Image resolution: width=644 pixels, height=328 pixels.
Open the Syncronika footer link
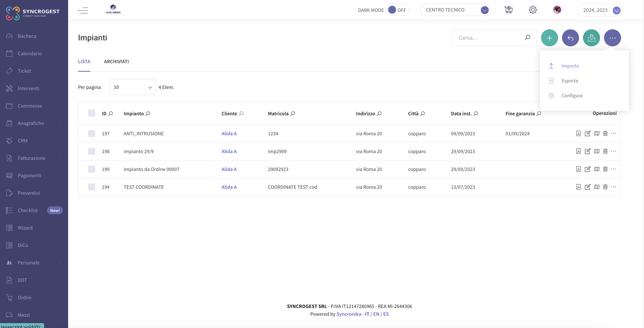tap(349, 314)
